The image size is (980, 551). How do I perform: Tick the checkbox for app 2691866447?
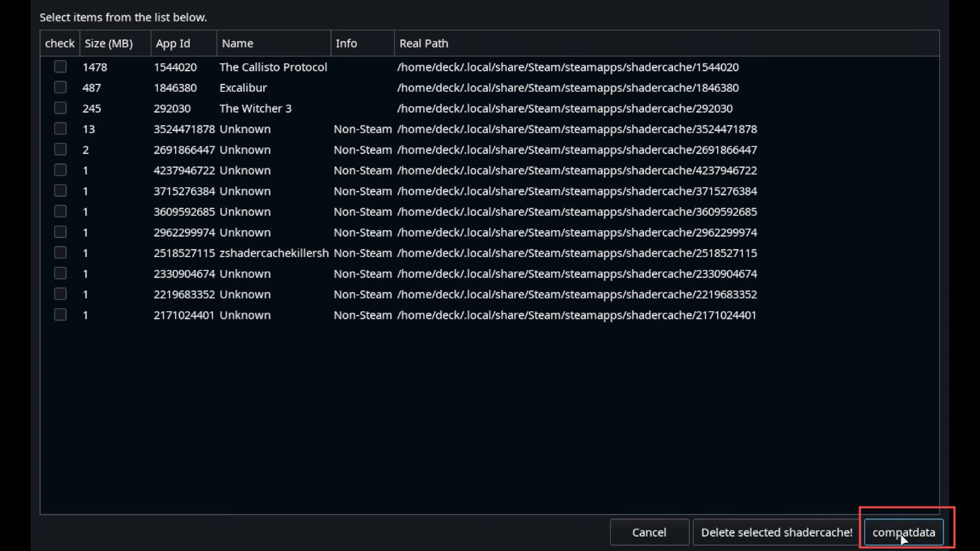point(60,149)
